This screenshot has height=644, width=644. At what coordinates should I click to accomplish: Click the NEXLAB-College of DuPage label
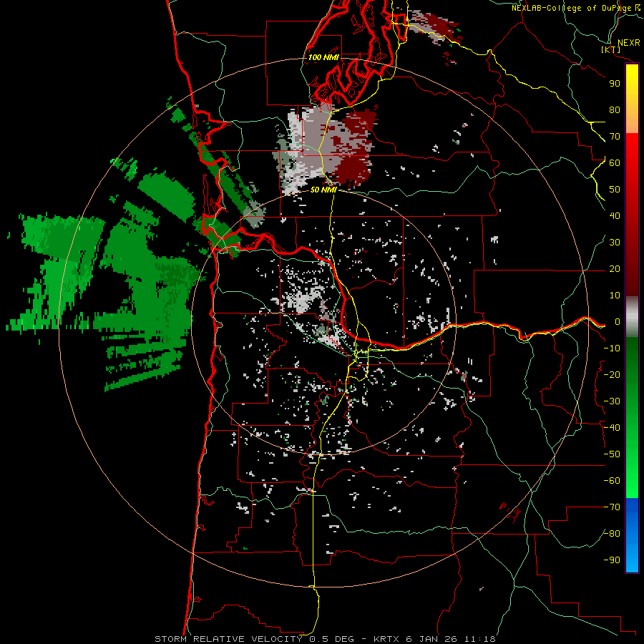[571, 8]
